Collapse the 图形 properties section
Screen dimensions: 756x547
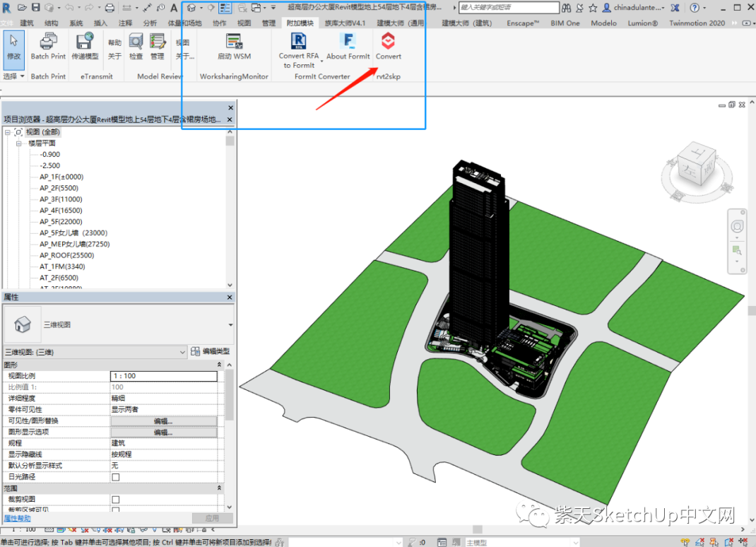pyautogui.click(x=219, y=365)
